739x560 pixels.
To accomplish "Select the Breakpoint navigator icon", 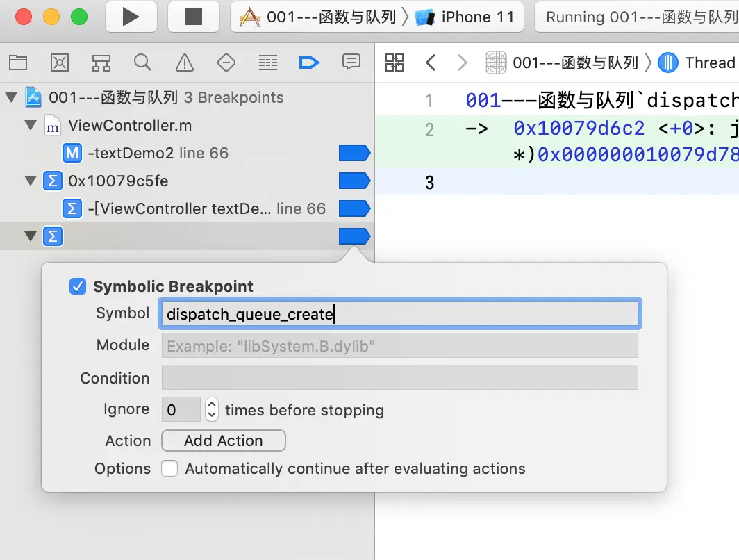I will click(309, 63).
